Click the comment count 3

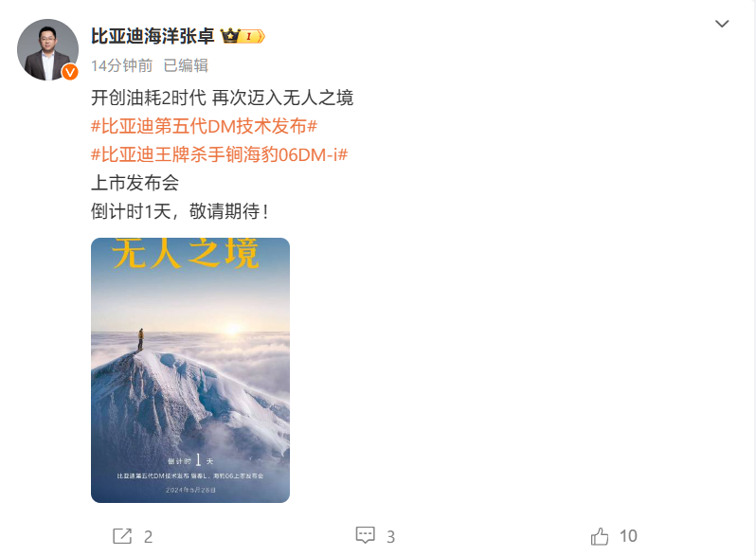[x=390, y=537]
